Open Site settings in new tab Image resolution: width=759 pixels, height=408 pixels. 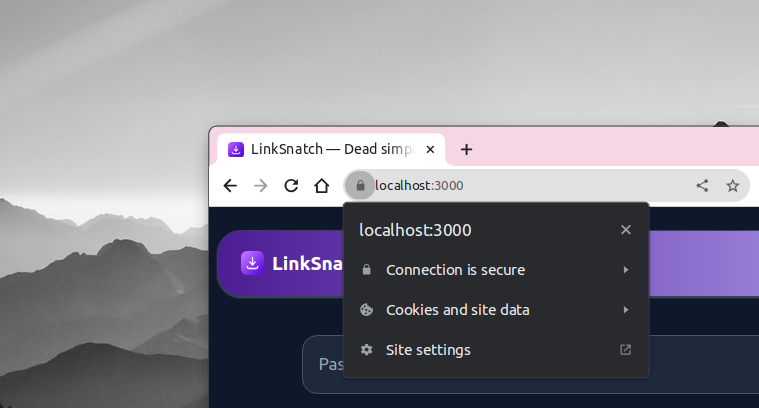point(496,350)
